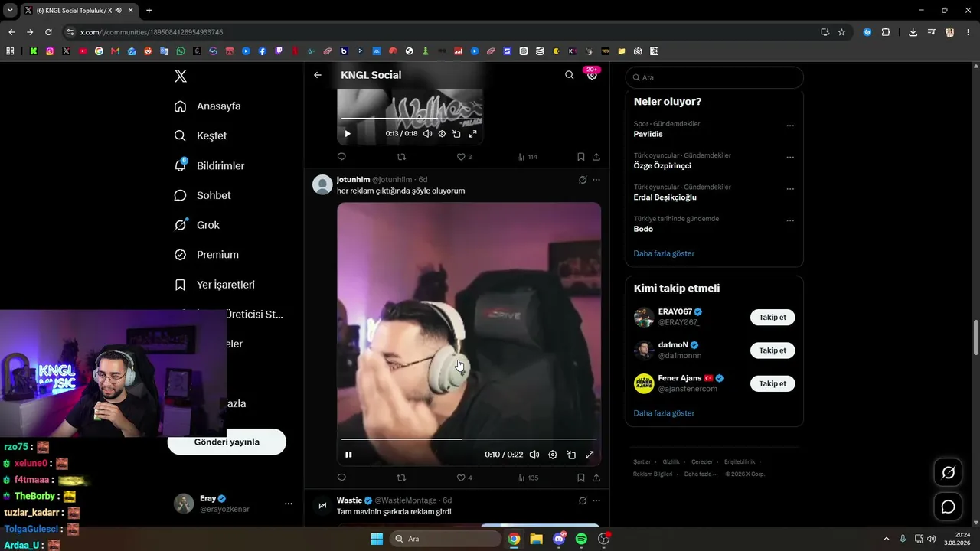980x551 pixels.
Task: Open Grok actions on jotunhim post
Action: tap(583, 180)
